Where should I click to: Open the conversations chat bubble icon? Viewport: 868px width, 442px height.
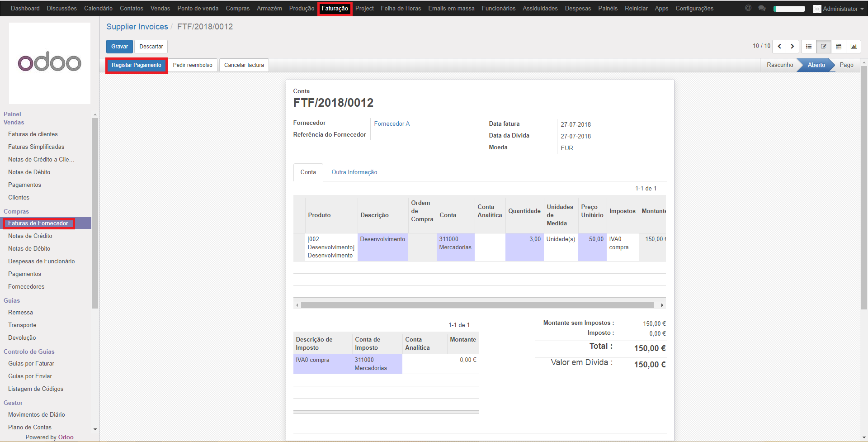(x=762, y=8)
